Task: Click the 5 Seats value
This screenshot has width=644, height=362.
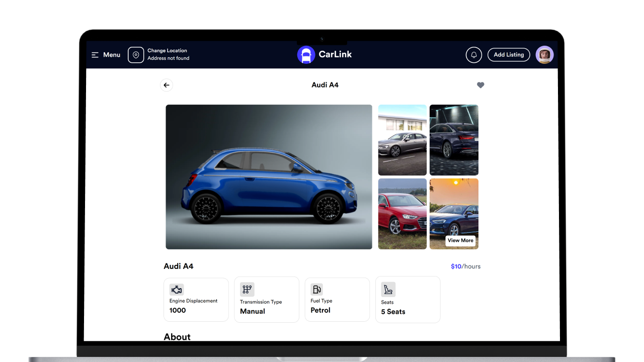Action: 393,312
